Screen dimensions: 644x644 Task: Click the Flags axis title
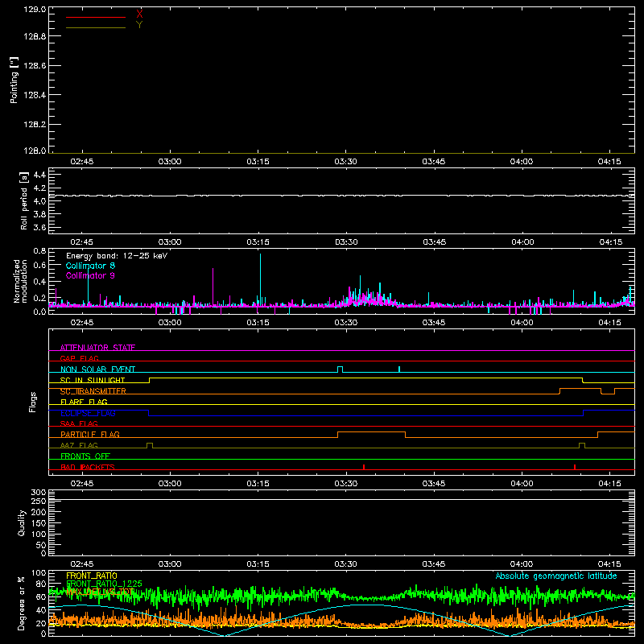pos(33,402)
